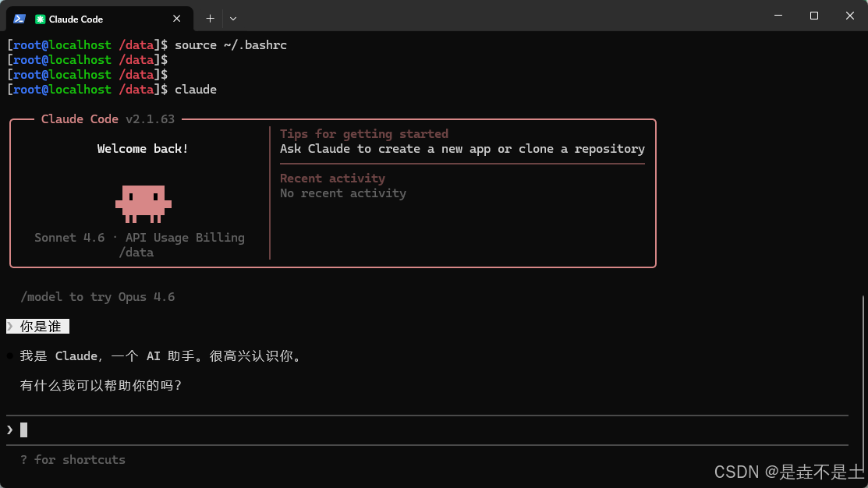Click the 'Welcome back!' text
The image size is (868, 488).
pyautogui.click(x=143, y=149)
